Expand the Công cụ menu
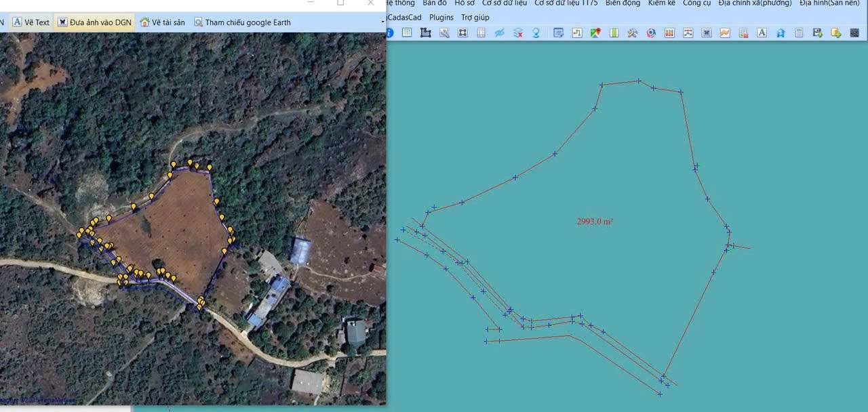The image size is (868, 412). pos(696,3)
